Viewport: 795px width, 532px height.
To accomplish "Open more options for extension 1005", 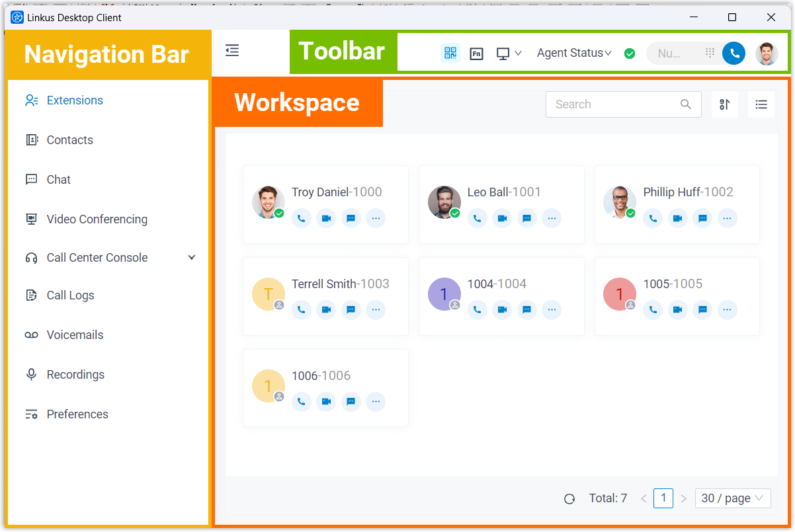I will tap(728, 309).
